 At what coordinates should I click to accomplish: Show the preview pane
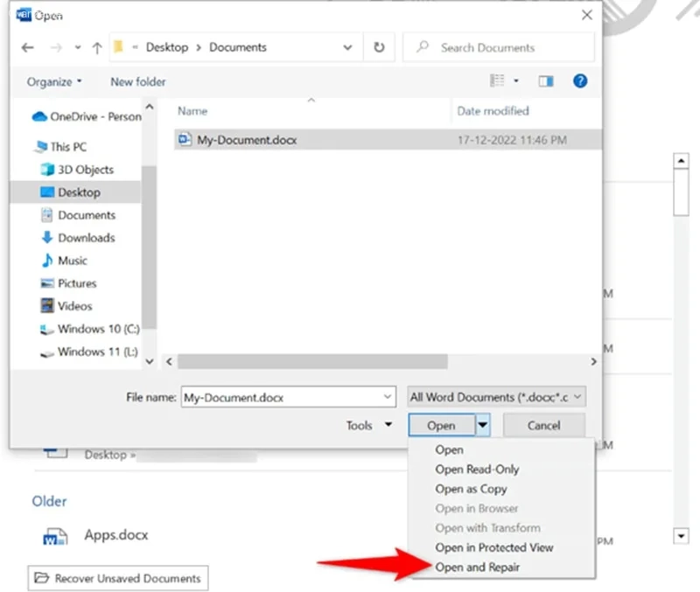545,80
